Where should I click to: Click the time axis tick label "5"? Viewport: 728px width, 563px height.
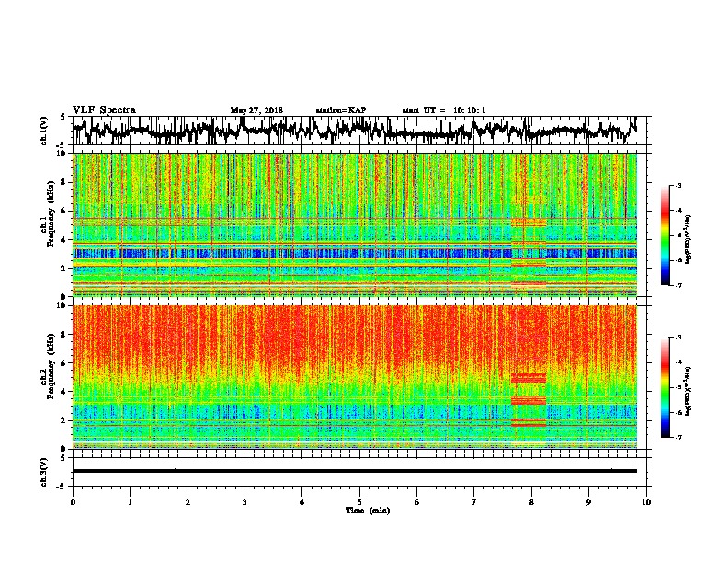pos(359,502)
